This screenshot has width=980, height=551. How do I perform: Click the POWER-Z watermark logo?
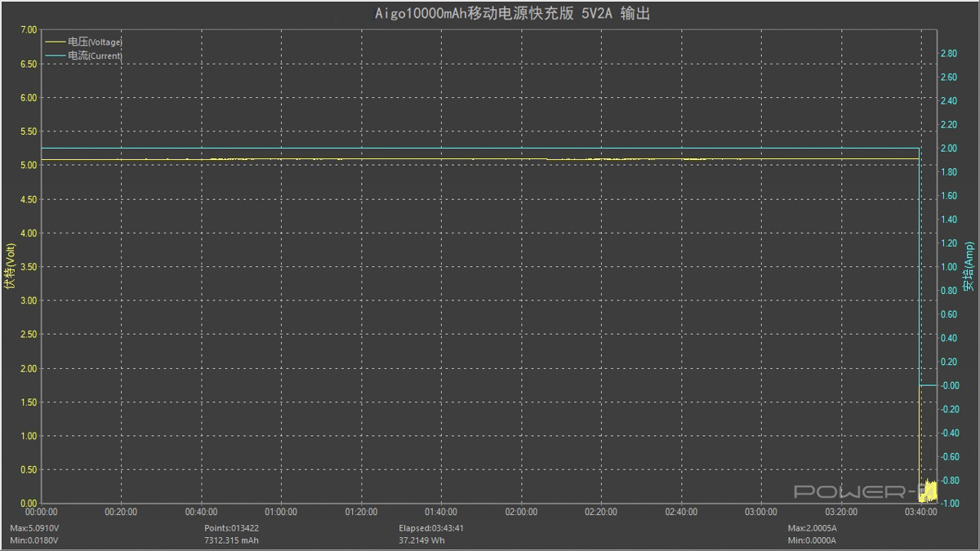[854, 491]
